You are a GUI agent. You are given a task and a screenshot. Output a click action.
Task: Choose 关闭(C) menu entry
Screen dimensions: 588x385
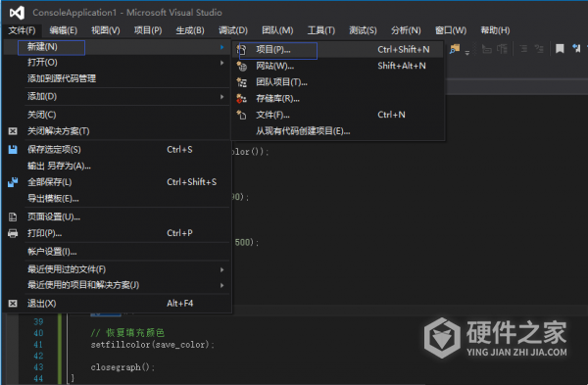[x=117, y=115]
